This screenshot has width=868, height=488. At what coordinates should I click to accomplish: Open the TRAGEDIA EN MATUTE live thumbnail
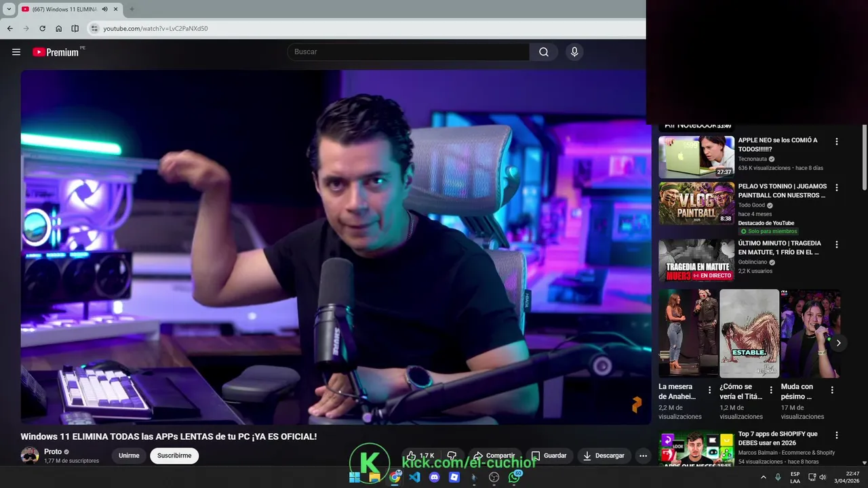(x=696, y=260)
